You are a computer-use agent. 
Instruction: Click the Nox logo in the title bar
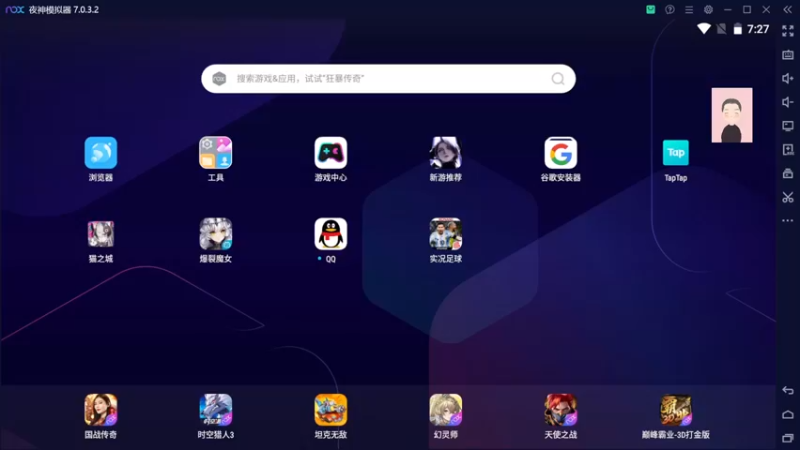(15, 9)
